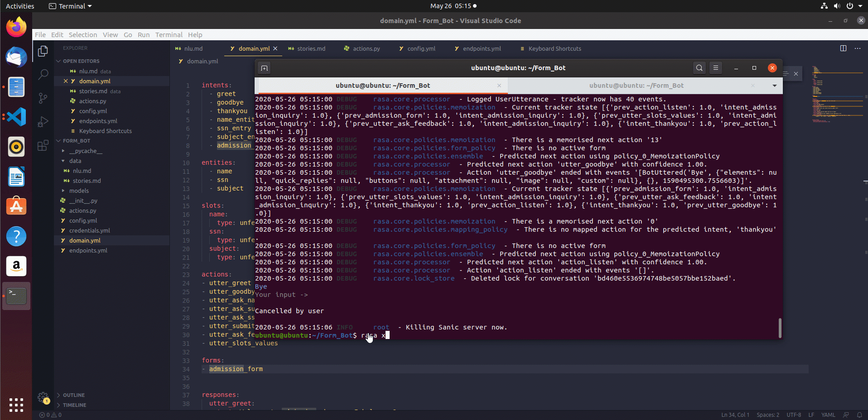Screen dimensions: 868x420
Task: Click YAML language mode in status bar
Action: (828, 415)
